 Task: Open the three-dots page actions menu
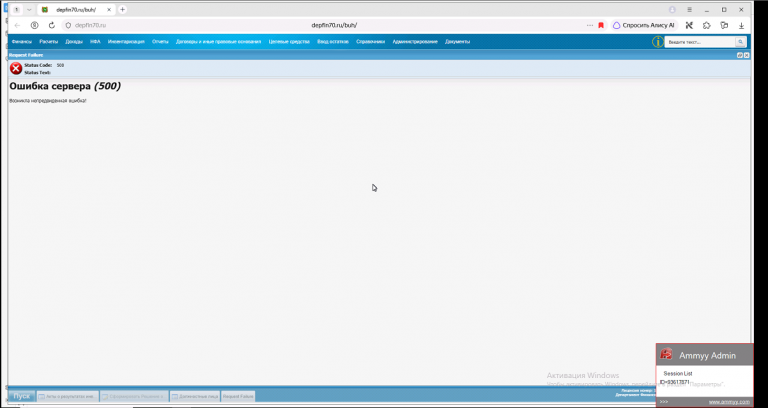590,25
